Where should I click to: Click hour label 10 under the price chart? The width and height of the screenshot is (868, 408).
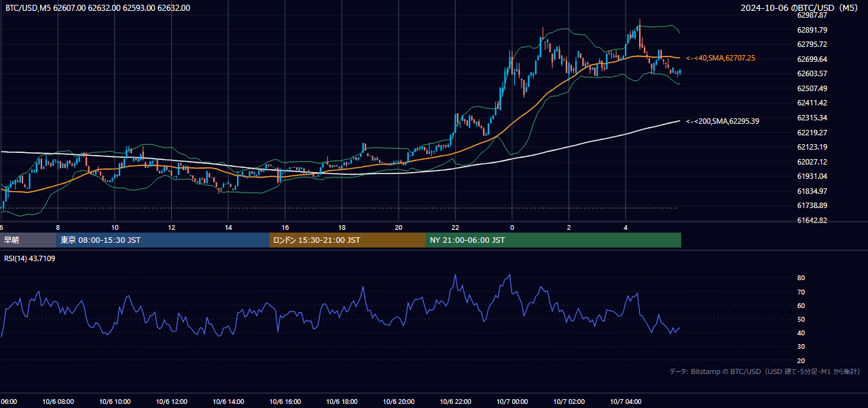[x=115, y=228]
